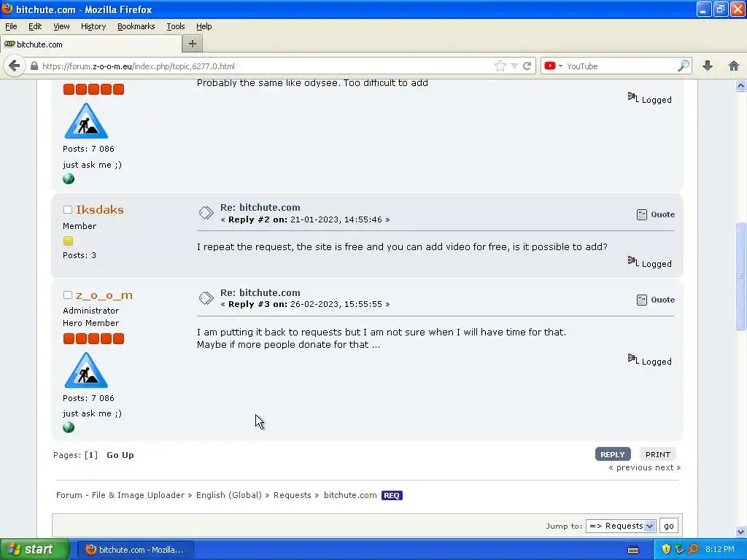Click magnifier icon in system tray
The width and height of the screenshot is (747, 560).
tap(693, 549)
